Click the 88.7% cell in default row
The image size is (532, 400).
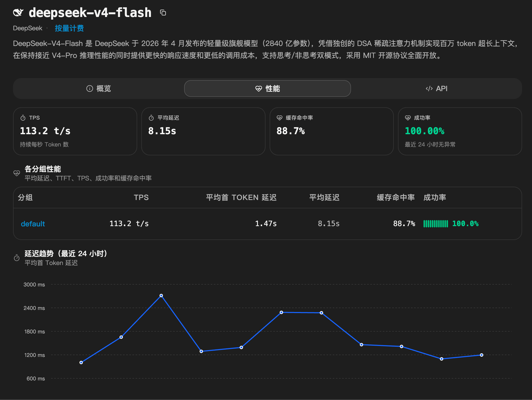[404, 223]
